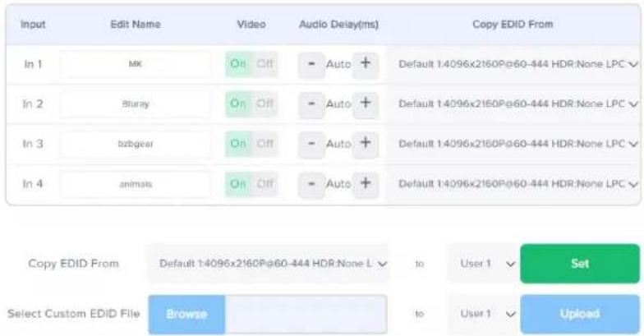Click the Select Custom EDID File label
Viewport: 644px width, 336px height.
74,314
